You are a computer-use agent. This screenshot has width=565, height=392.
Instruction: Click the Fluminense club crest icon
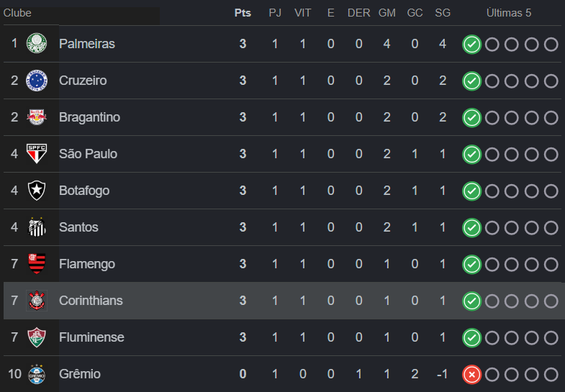[36, 337]
